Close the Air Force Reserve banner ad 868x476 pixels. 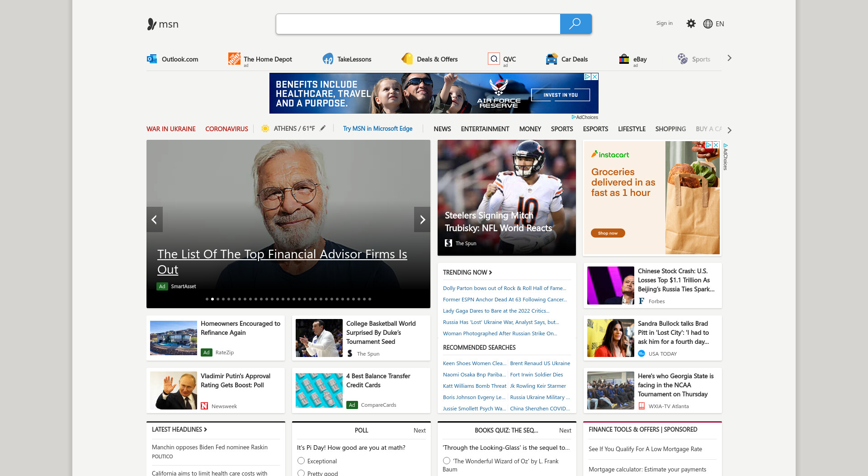(x=595, y=77)
